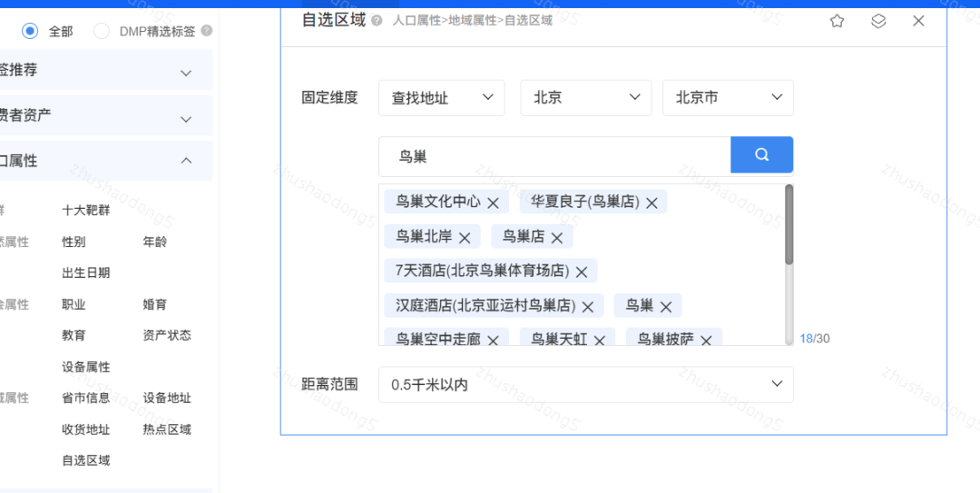Select the 性别 tag
Screen dimensions: 980x493
point(73,242)
